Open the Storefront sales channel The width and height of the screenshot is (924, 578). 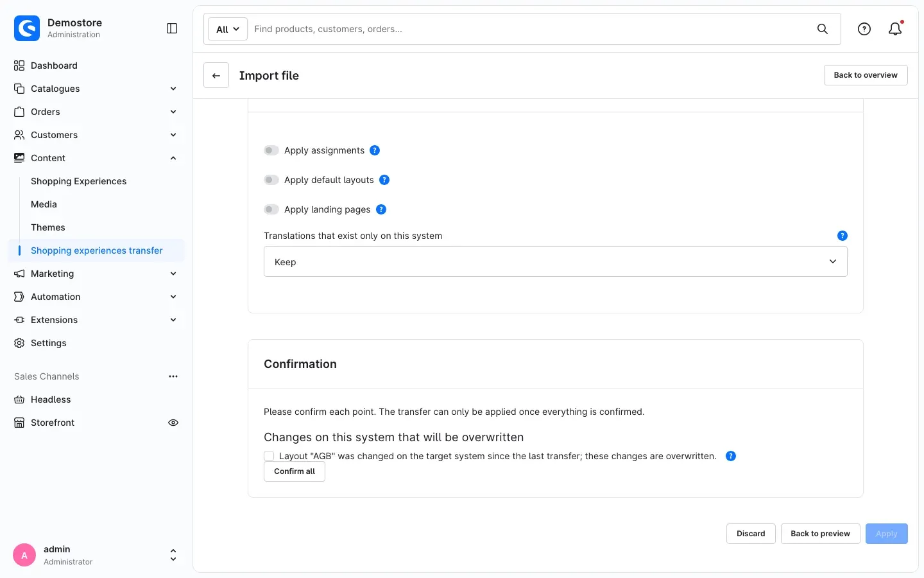[53, 423]
